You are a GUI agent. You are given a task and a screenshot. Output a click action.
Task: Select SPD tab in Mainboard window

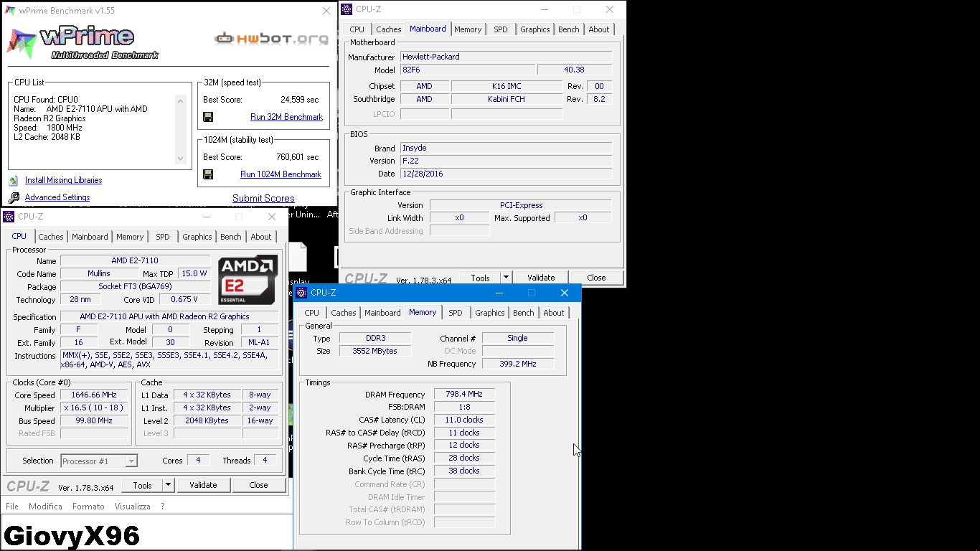[x=501, y=29]
